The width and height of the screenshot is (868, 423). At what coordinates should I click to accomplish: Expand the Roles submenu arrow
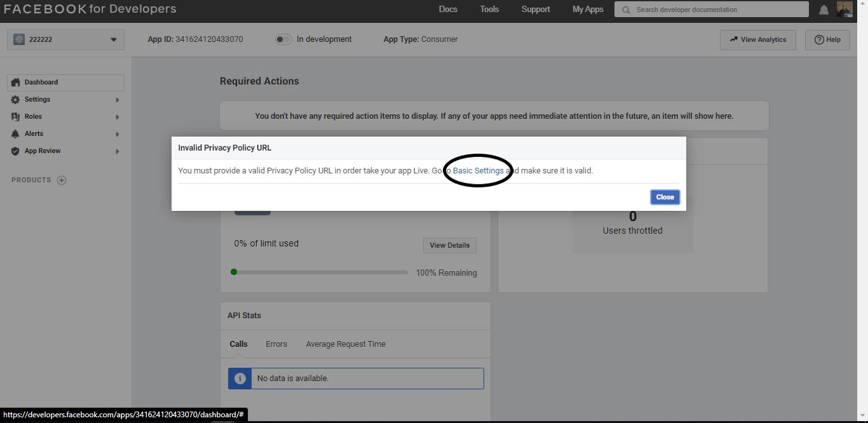point(118,117)
